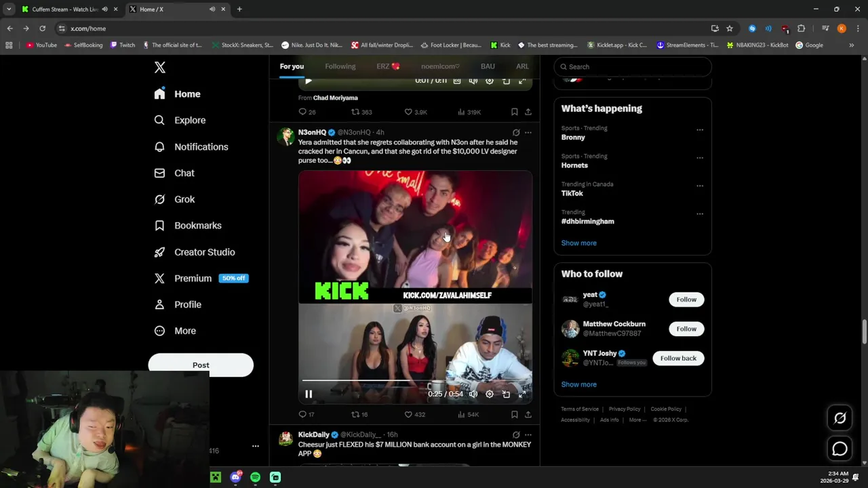Open more options for Bronny trend
The width and height of the screenshot is (868, 488).
(700, 130)
